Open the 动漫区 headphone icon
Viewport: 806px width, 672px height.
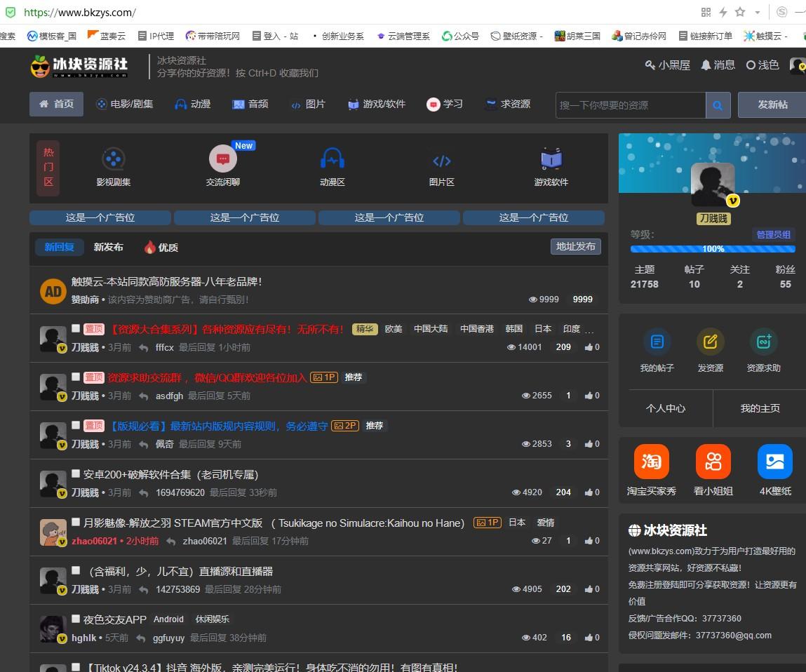332,160
